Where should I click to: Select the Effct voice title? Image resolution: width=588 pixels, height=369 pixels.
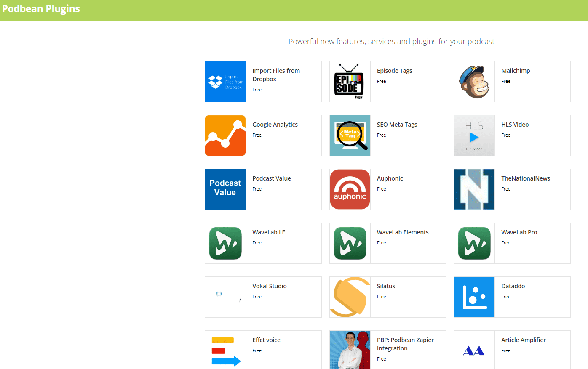coord(266,340)
